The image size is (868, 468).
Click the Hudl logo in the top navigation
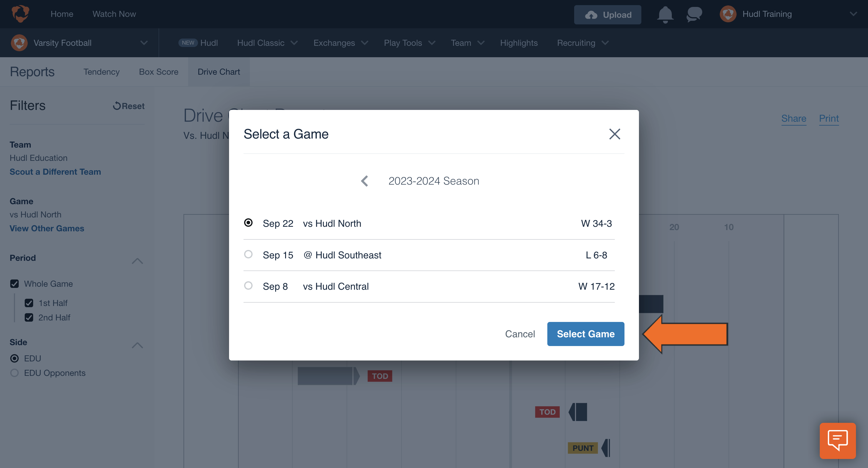[20, 14]
